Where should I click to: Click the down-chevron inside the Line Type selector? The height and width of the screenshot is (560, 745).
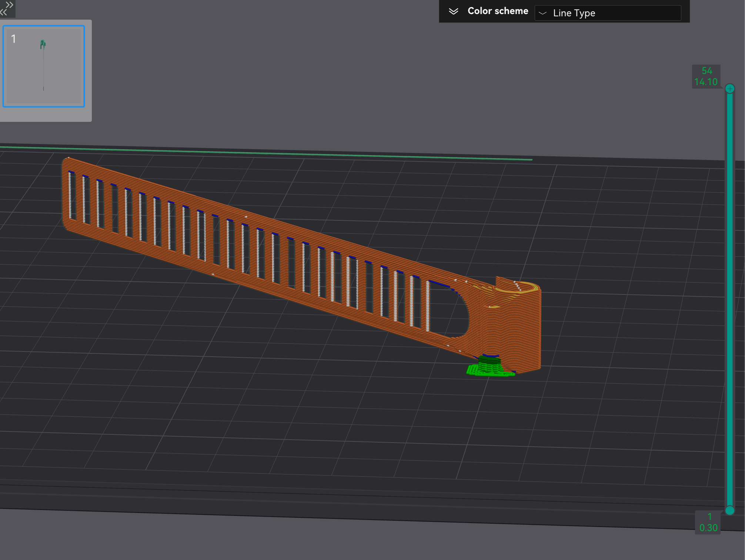(x=543, y=13)
